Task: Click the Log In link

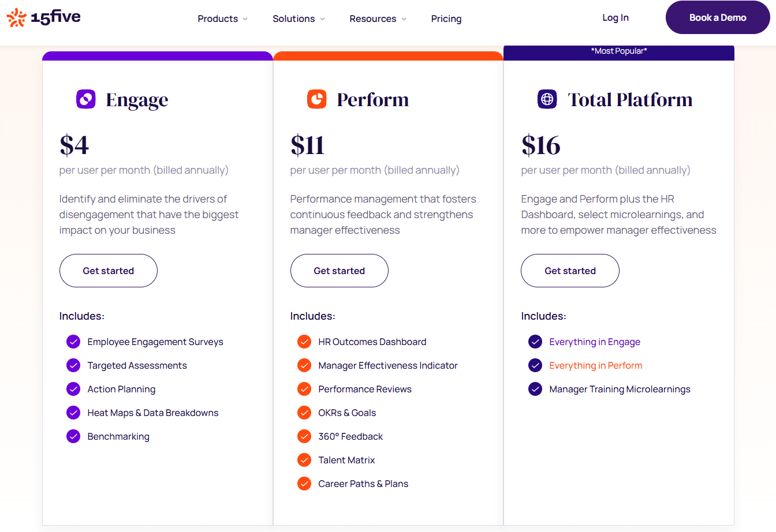Action: click(615, 18)
